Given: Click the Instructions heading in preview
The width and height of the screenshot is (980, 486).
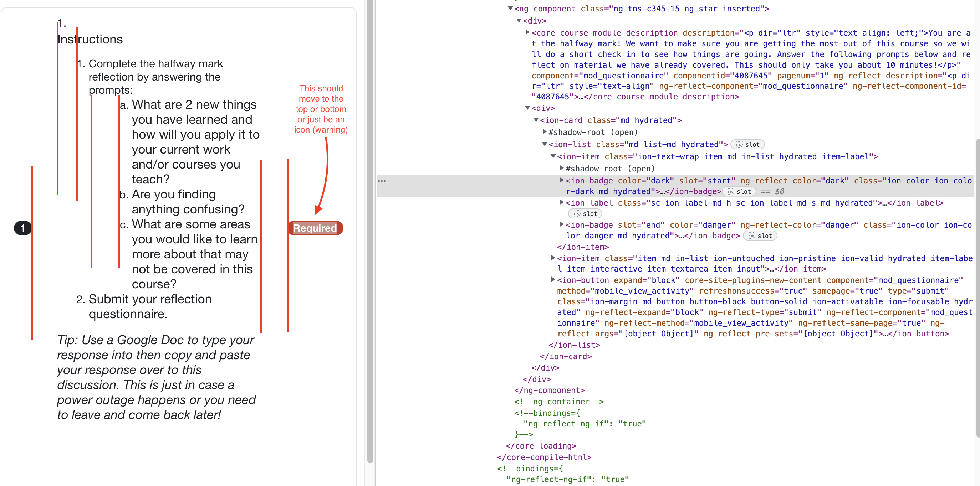Looking at the screenshot, I should pos(90,39).
